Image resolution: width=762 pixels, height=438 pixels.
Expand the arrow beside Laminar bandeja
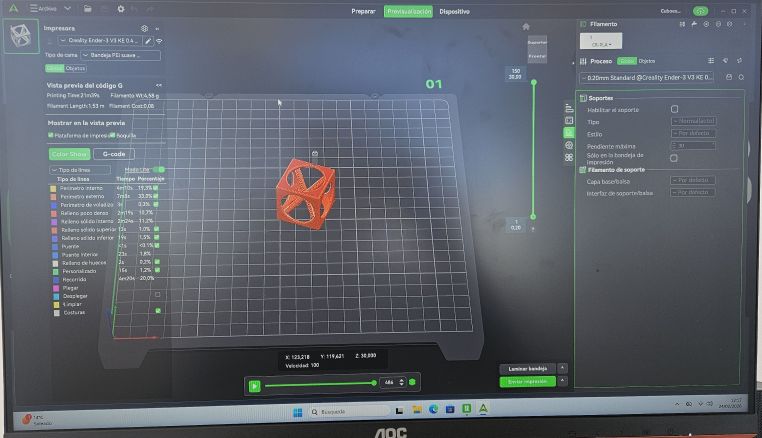click(562, 368)
